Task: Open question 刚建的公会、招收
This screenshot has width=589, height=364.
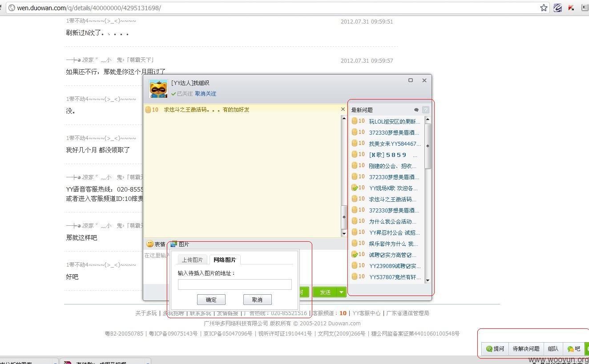Action: pyautogui.click(x=392, y=166)
